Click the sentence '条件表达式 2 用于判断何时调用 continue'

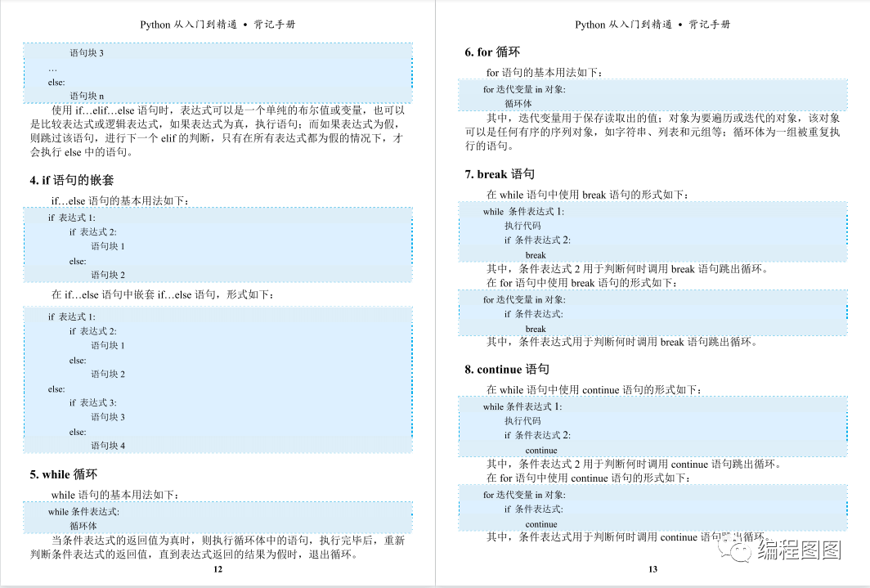pos(608,465)
